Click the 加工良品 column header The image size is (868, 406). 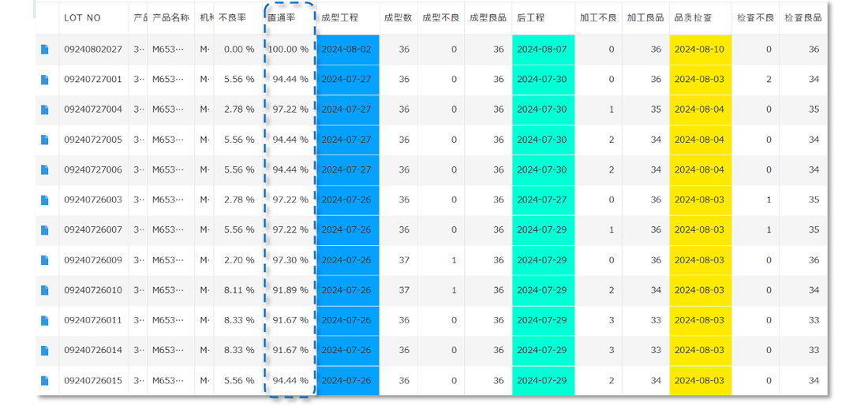645,17
